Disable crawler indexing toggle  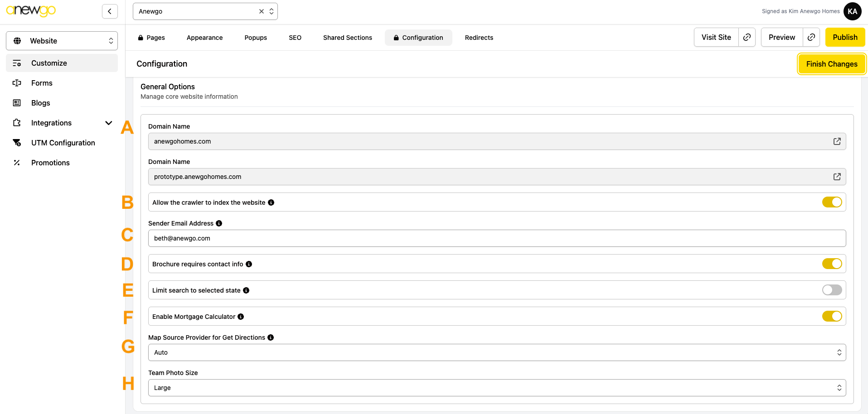click(832, 202)
